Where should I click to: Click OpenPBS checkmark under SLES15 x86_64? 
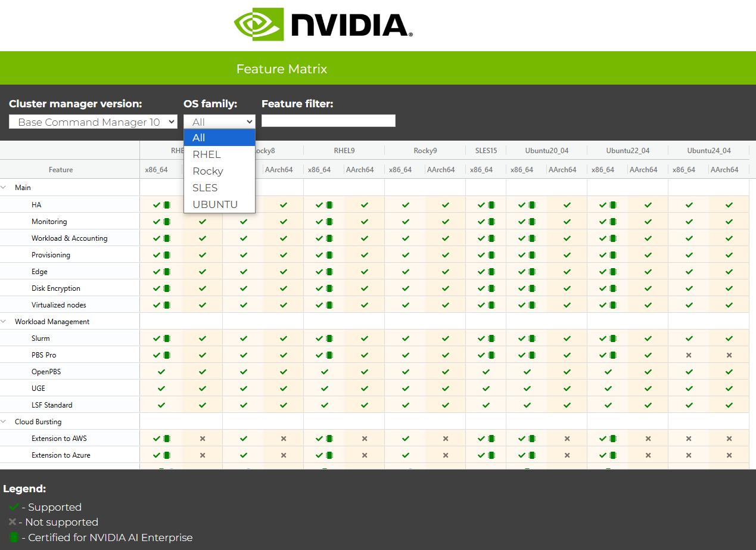[486, 371]
